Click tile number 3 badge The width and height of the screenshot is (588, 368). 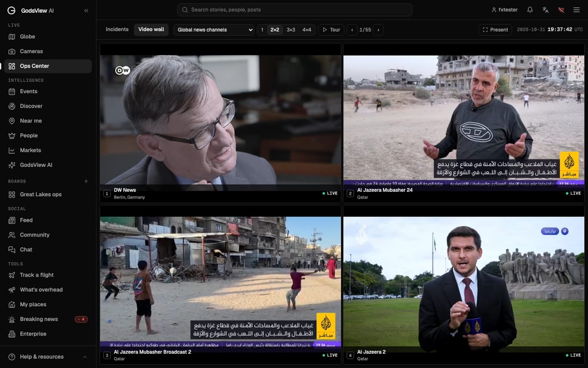tap(107, 355)
